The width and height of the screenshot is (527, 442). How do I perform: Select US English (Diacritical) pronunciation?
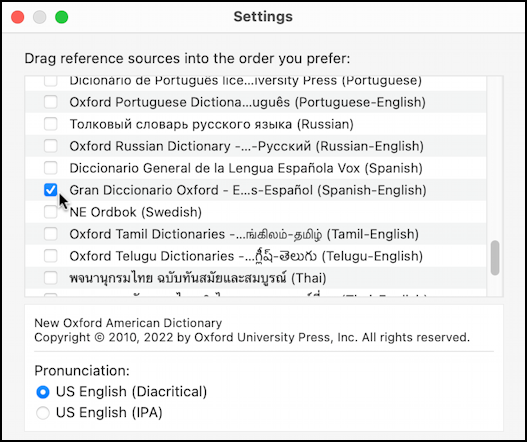43,392
